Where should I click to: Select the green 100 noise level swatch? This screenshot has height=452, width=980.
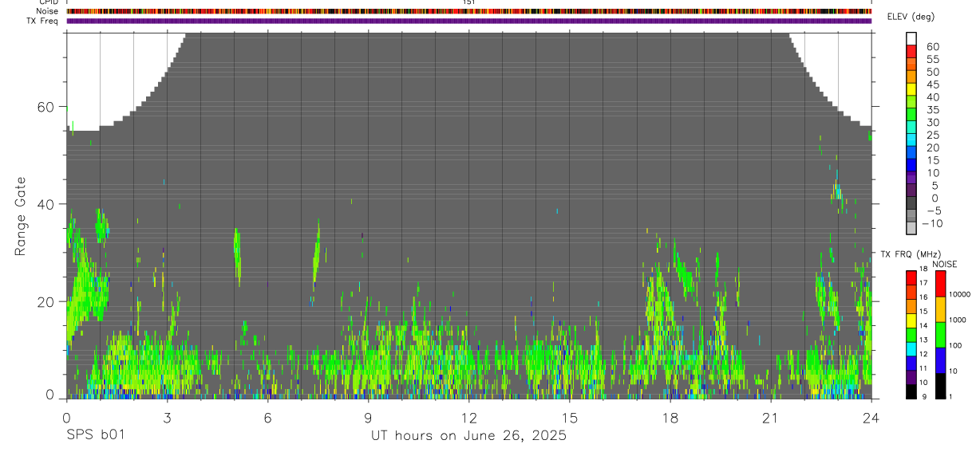(x=941, y=335)
